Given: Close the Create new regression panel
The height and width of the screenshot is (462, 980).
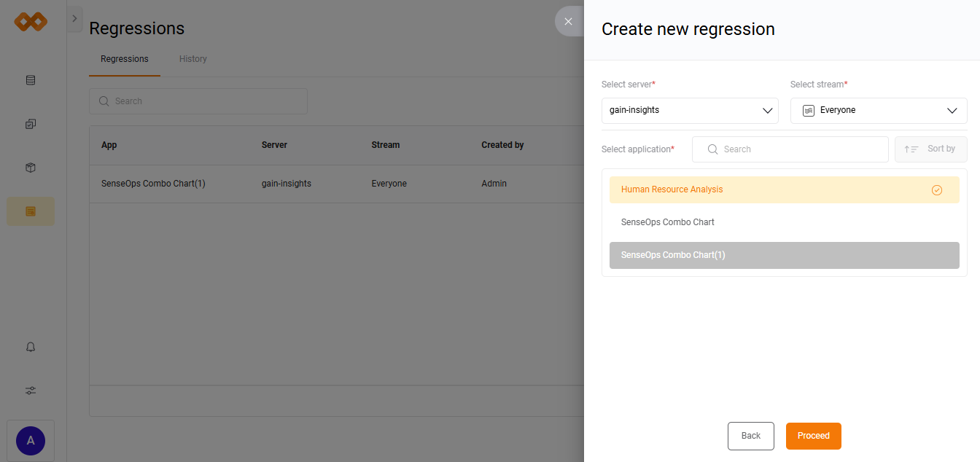Looking at the screenshot, I should pos(568,21).
